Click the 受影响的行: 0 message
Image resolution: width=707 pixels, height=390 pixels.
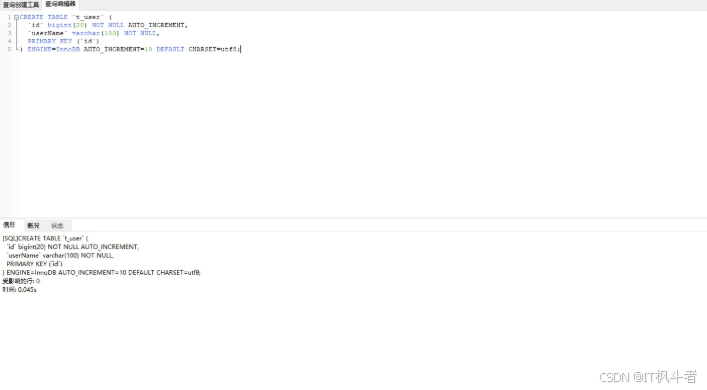coord(21,281)
